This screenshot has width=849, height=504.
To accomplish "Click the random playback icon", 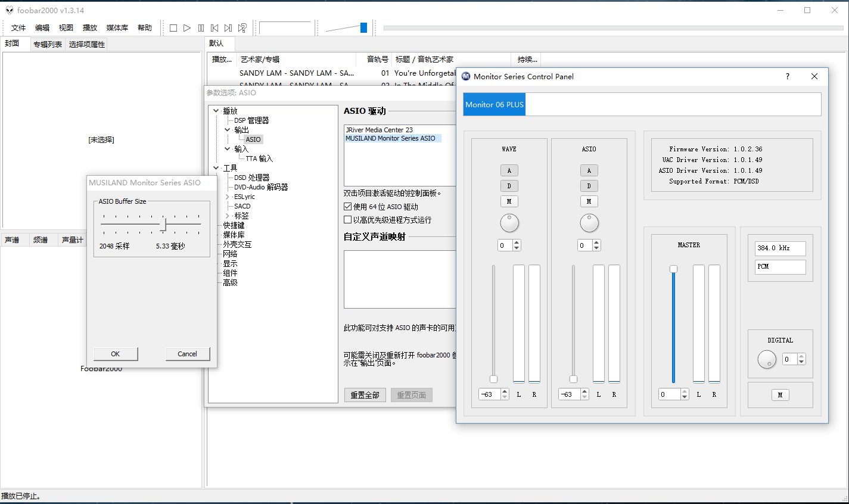I will 242,28.
